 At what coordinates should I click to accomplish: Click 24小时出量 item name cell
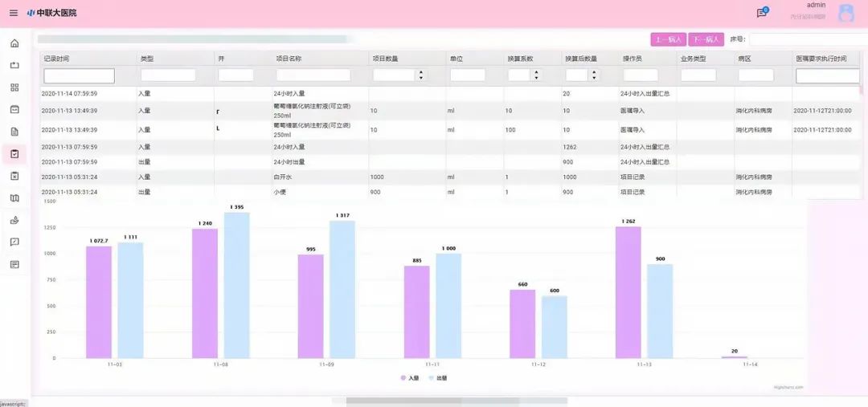point(321,162)
